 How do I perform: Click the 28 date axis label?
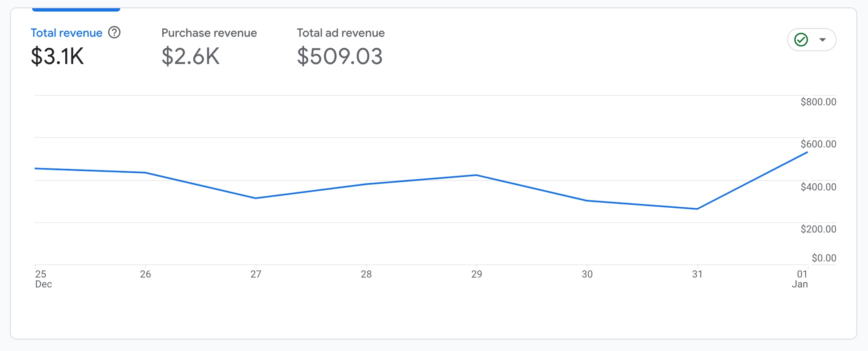click(x=366, y=274)
